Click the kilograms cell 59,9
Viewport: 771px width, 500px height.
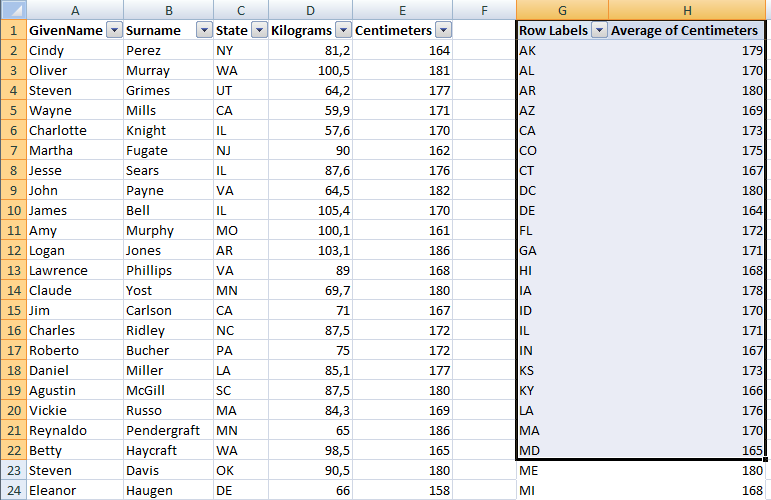(x=310, y=111)
